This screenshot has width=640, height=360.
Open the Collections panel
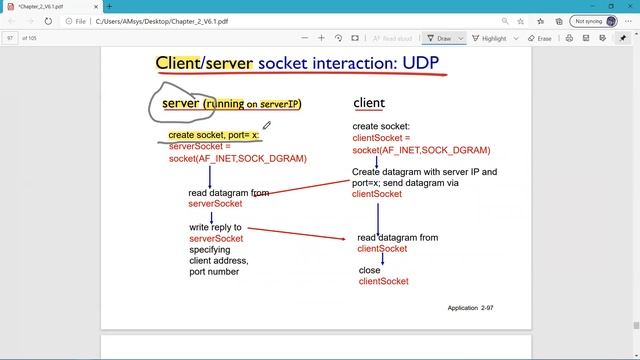pyautogui.click(x=559, y=21)
